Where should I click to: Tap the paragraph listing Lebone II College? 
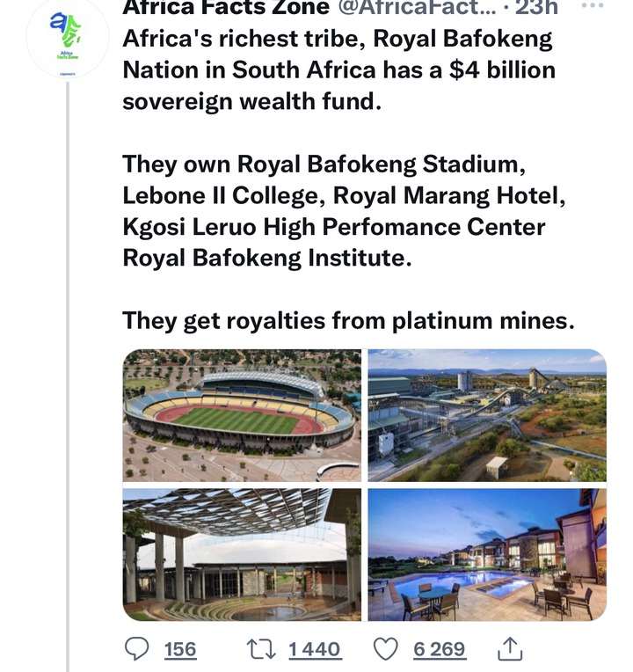(344, 211)
